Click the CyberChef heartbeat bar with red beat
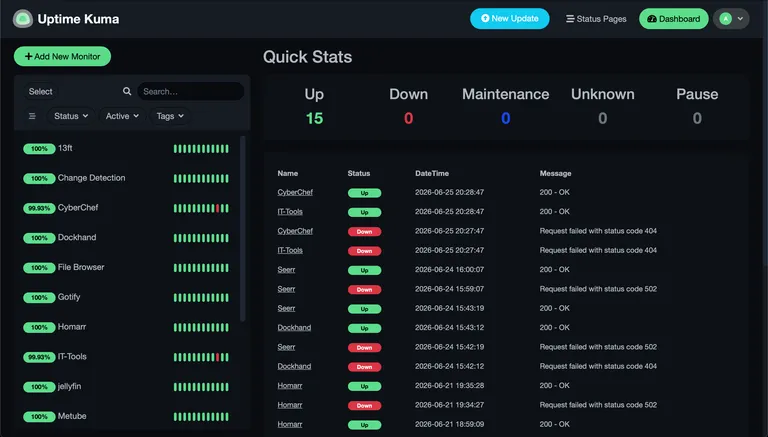Image resolution: width=768 pixels, height=437 pixels. click(201, 208)
